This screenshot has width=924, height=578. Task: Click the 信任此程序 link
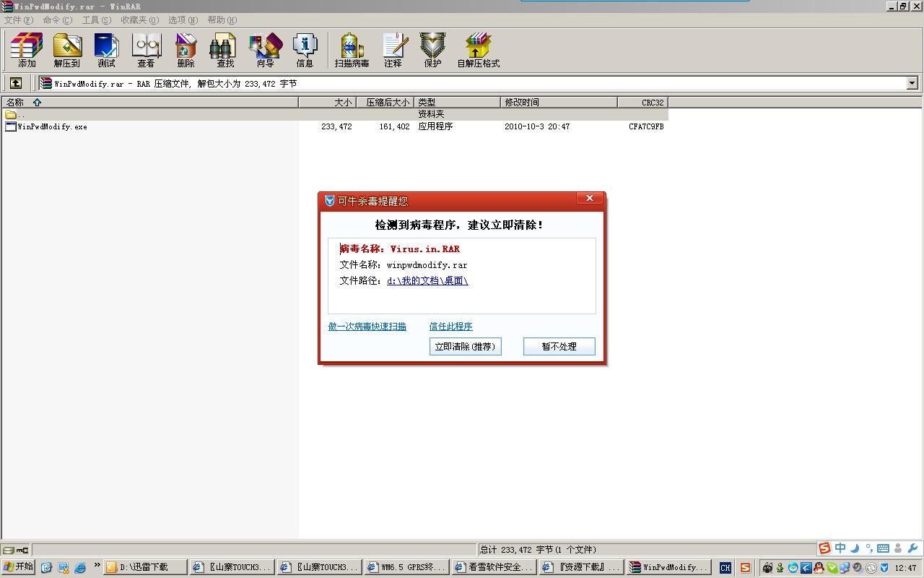451,327
